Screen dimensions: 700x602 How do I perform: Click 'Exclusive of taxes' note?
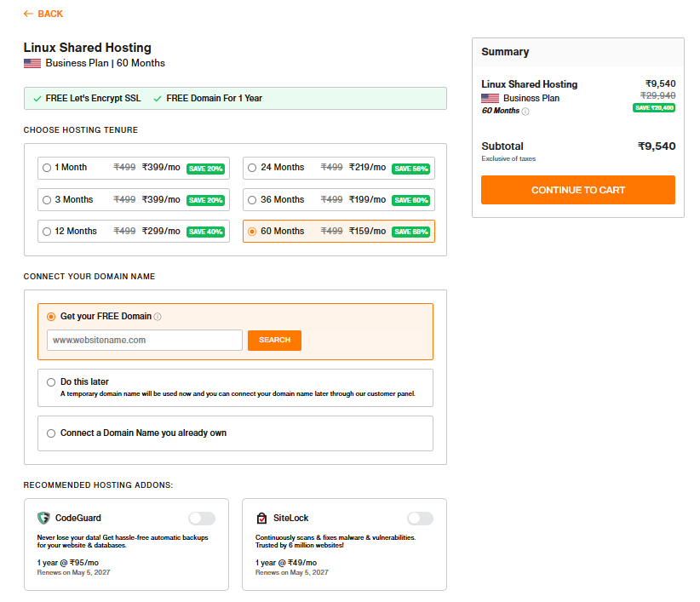click(508, 158)
